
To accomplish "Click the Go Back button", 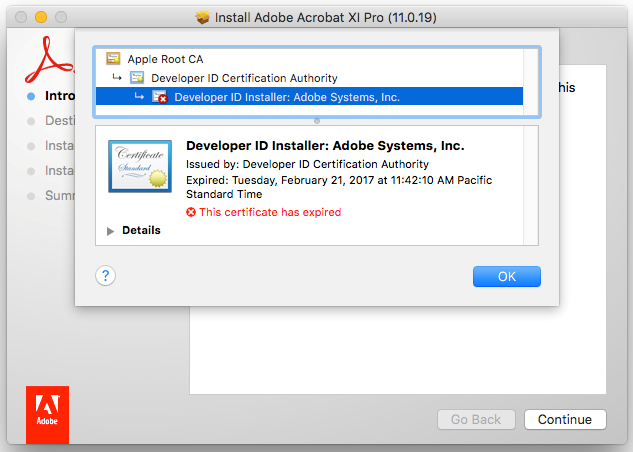I will (476, 420).
